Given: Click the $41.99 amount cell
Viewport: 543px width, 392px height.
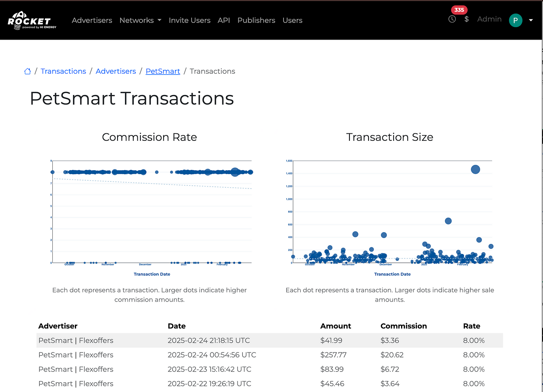Looking at the screenshot, I should click(331, 340).
